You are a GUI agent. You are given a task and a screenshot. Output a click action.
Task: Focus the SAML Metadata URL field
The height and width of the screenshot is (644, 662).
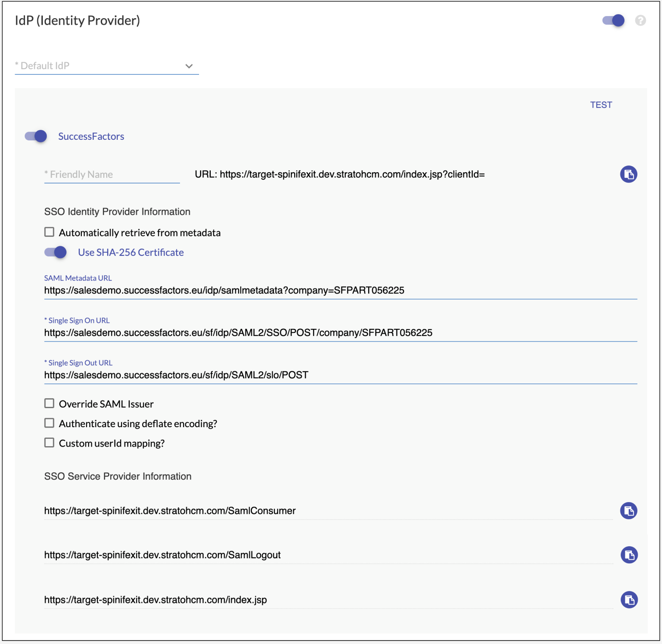[340, 290]
